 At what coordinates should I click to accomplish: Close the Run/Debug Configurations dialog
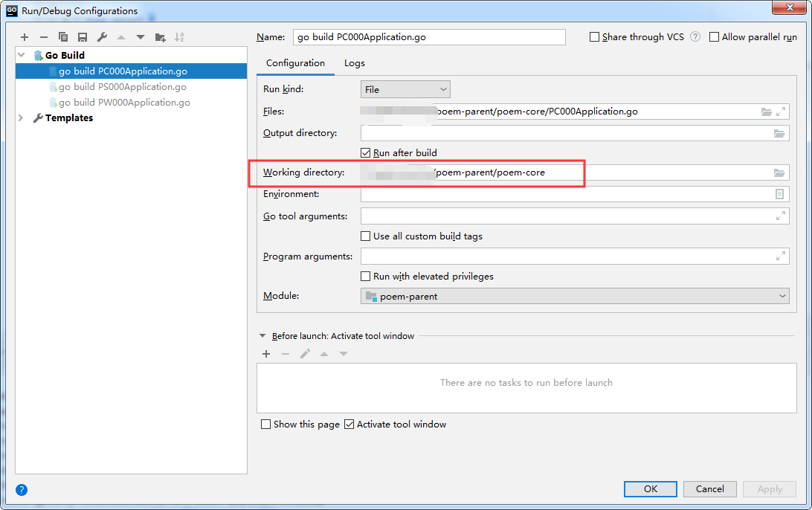790,7
